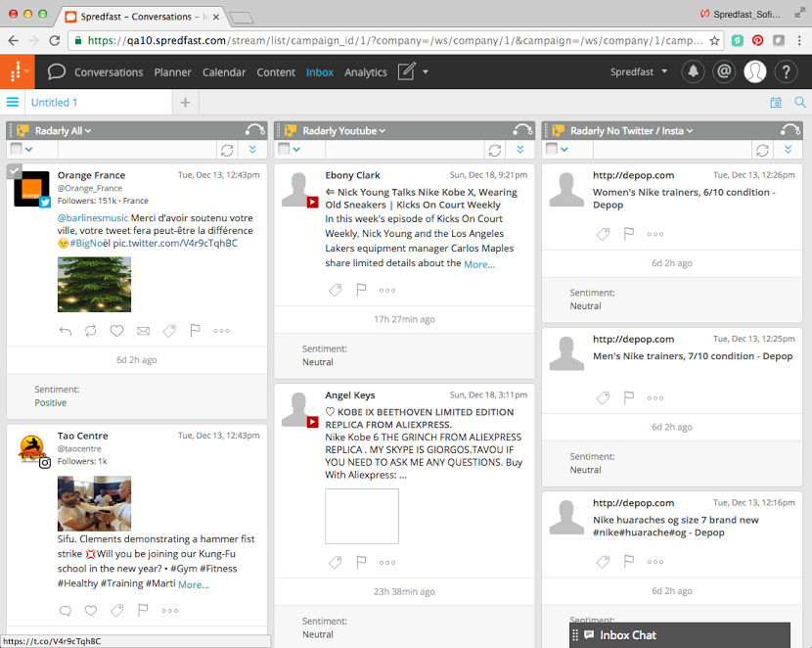Open the Untitled 1 tab

(54, 103)
